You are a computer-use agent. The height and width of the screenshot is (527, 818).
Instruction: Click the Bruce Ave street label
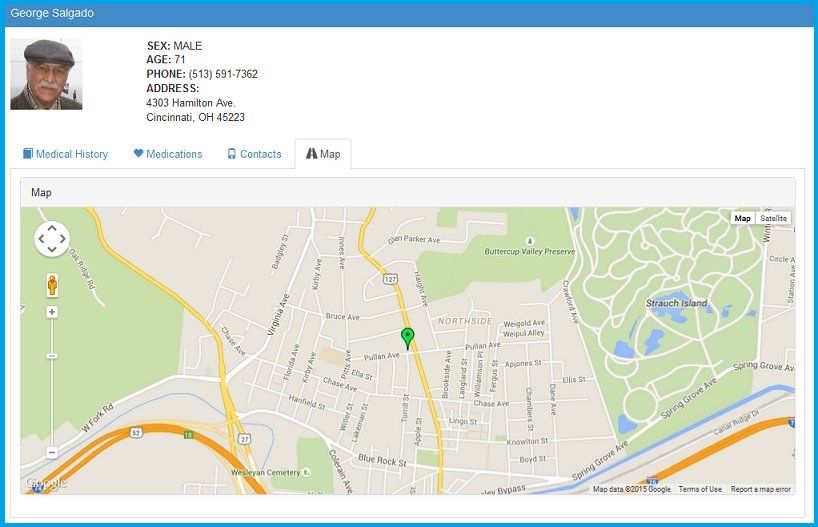point(342,316)
